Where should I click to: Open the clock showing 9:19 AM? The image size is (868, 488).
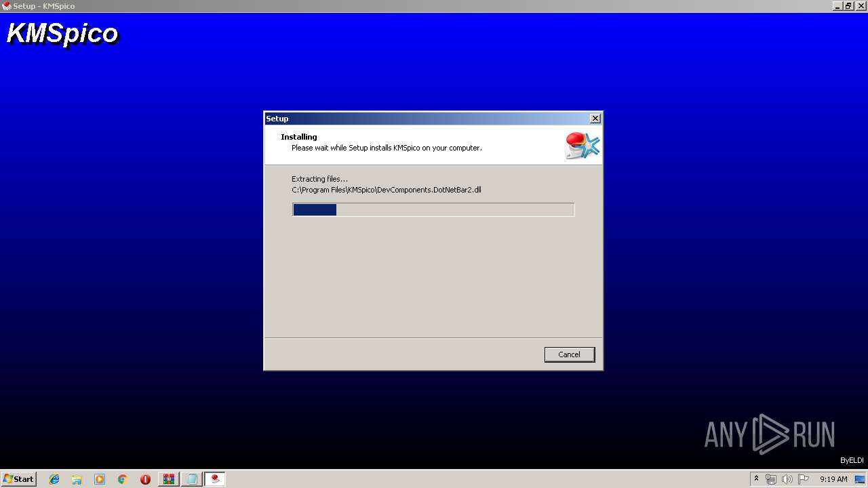tap(833, 479)
